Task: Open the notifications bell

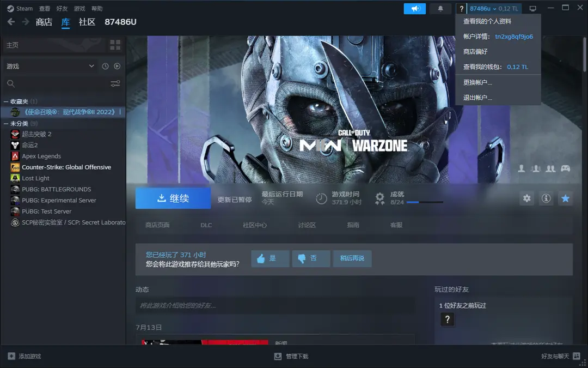Action: [x=440, y=9]
